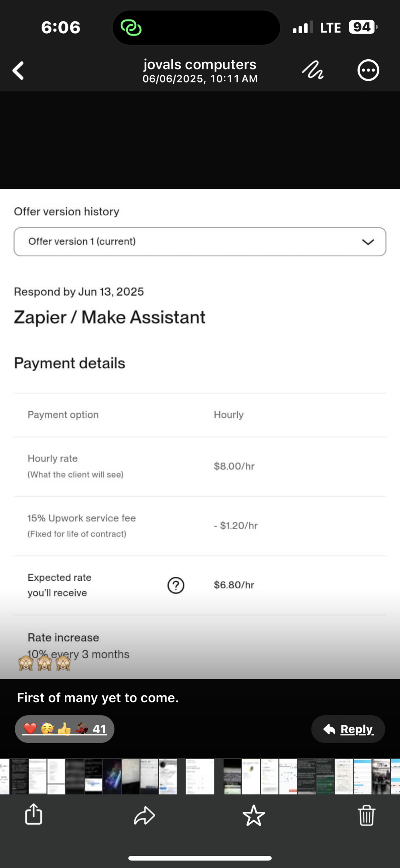
Task: Tap the question mark beside Expected rate
Action: coord(176,585)
